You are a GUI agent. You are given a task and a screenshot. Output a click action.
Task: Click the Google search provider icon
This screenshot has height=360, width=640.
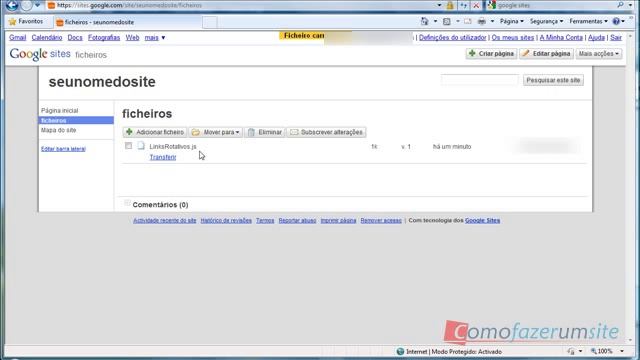pos(492,5)
